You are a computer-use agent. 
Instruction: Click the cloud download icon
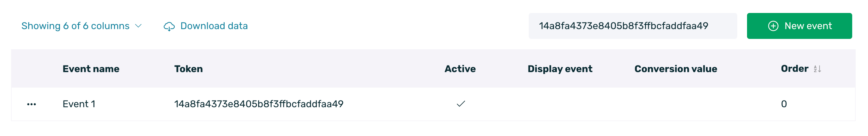pyautogui.click(x=169, y=26)
